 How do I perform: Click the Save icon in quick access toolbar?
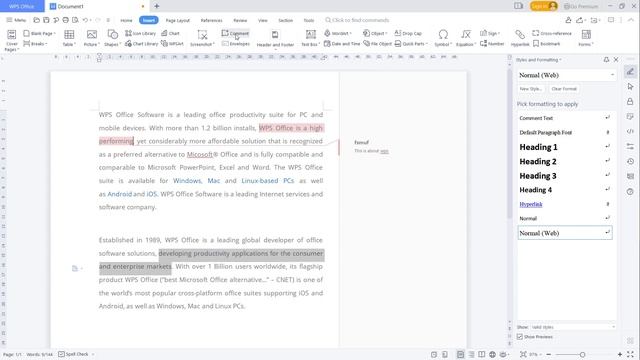46,20
